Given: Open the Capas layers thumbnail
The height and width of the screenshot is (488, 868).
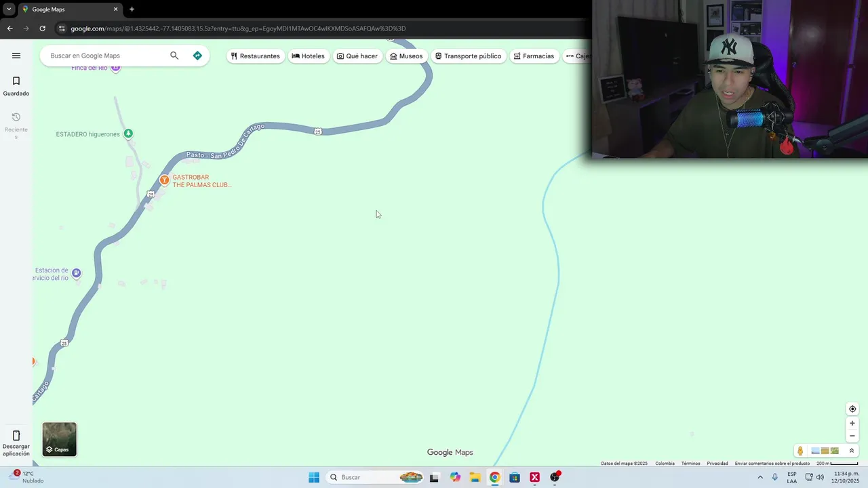Looking at the screenshot, I should click(60, 439).
